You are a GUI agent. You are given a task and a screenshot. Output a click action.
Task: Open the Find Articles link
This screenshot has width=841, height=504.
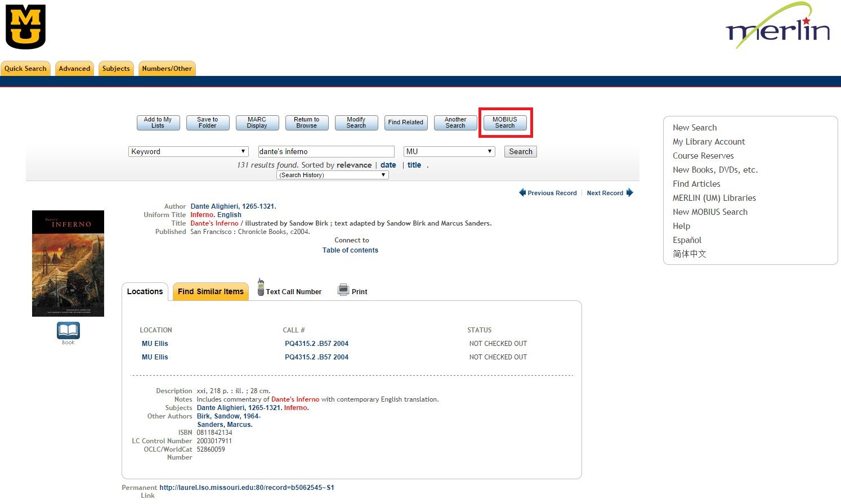pyautogui.click(x=696, y=184)
